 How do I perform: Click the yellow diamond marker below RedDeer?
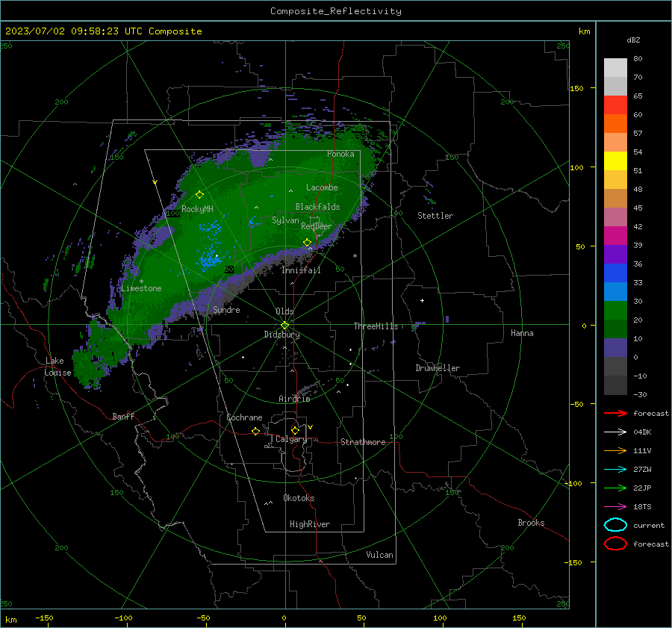click(x=307, y=243)
